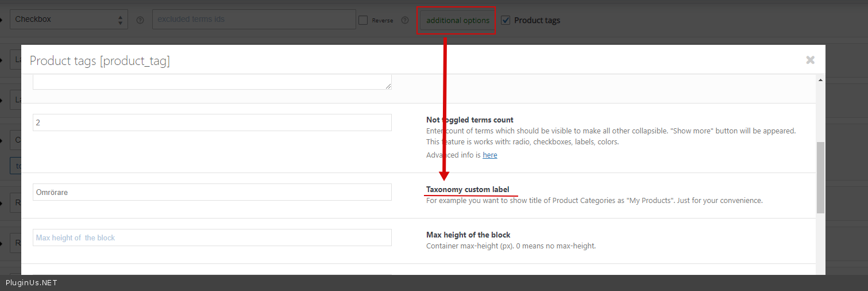Image resolution: width=868 pixels, height=291 pixels.
Task: Click help icon beside the Checkbox dropdown
Action: (x=140, y=20)
